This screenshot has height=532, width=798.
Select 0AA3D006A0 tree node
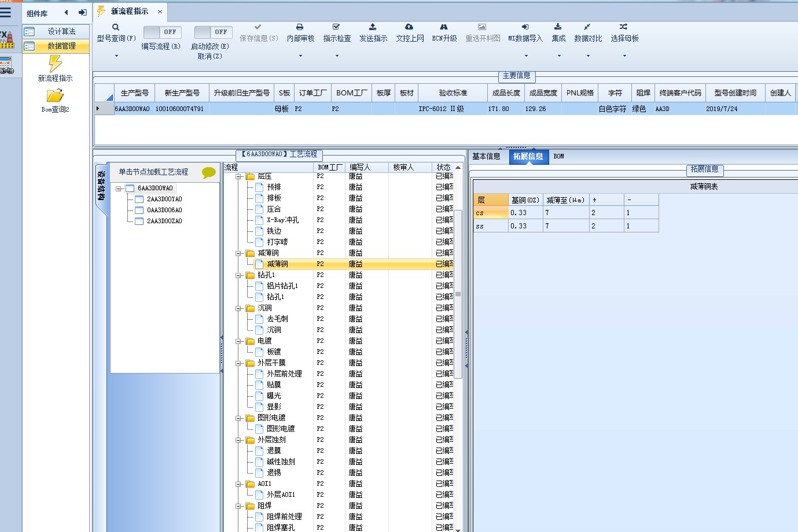164,210
